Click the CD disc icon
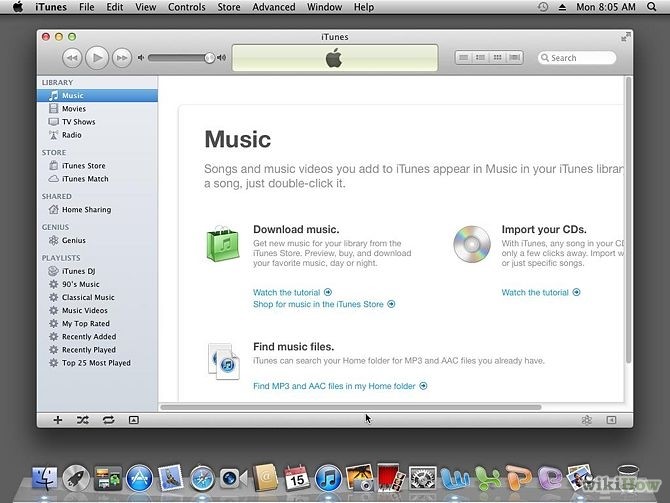The image size is (670, 503). (472, 244)
